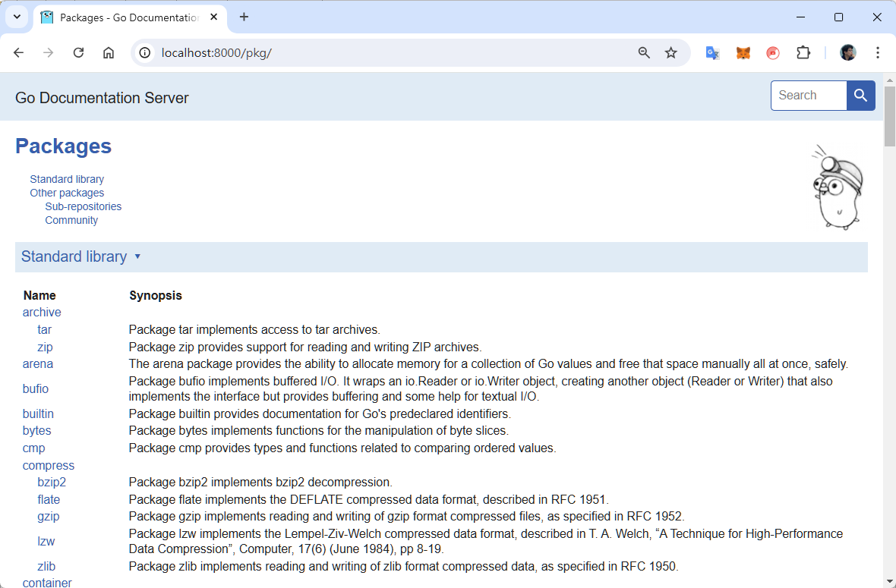Jump to Other packages in the index

coord(67,193)
